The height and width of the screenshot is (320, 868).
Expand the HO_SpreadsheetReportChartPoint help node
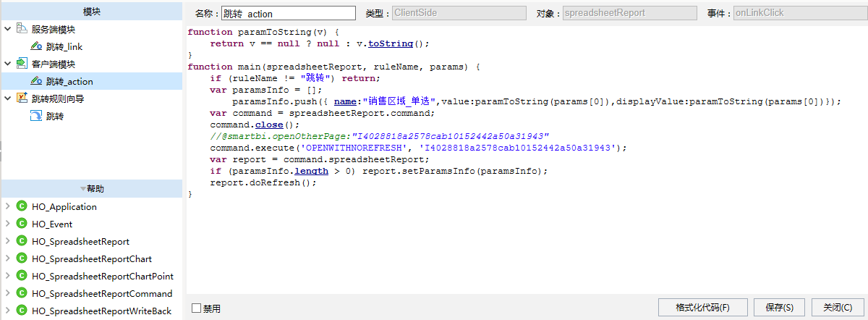pyautogui.click(x=7, y=276)
